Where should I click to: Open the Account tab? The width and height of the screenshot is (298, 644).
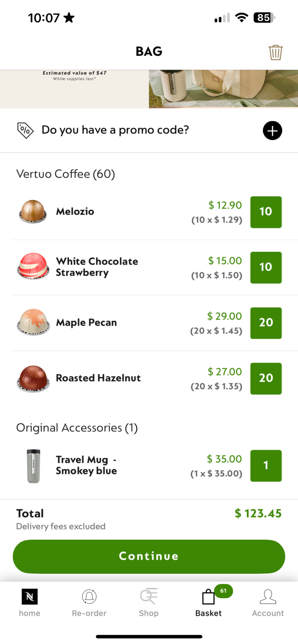coord(268,602)
